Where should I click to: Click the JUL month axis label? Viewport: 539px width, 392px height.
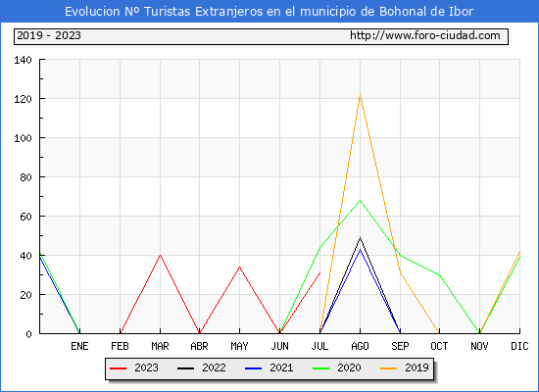(319, 346)
